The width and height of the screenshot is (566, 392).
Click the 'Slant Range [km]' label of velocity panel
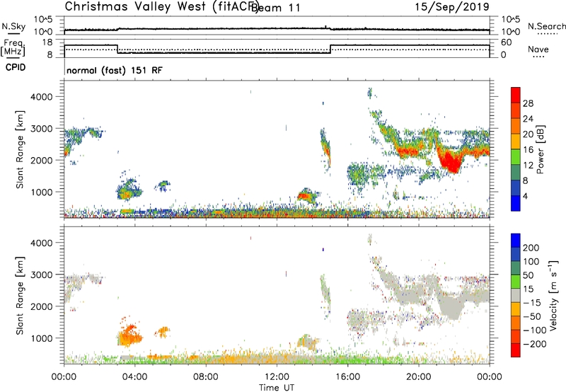[20, 296]
